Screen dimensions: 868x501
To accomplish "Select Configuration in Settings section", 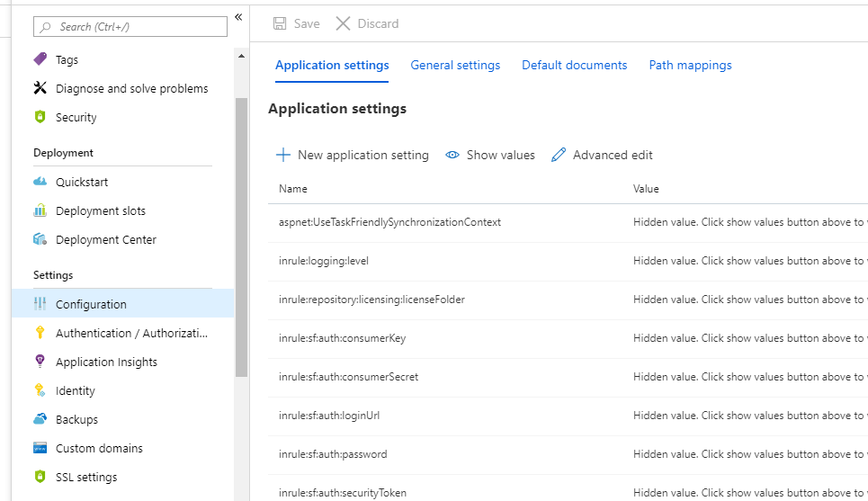I will [123, 303].
